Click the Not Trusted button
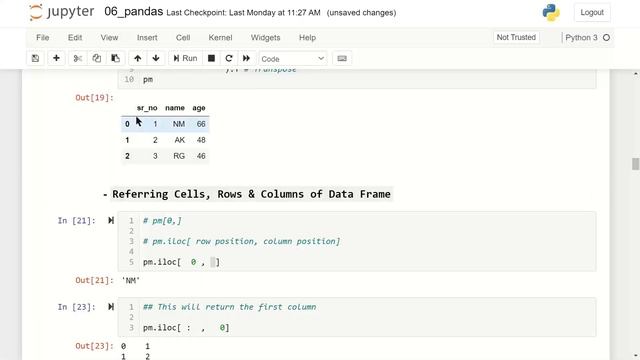Screen dimensions: 640x360 click(x=516, y=37)
